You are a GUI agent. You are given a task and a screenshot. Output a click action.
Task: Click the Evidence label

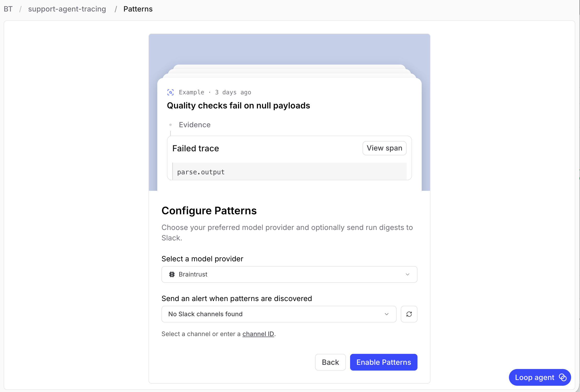(x=195, y=125)
